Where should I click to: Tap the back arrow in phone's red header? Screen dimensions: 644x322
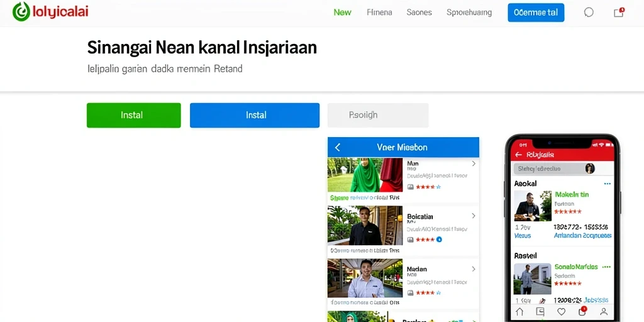click(x=518, y=155)
